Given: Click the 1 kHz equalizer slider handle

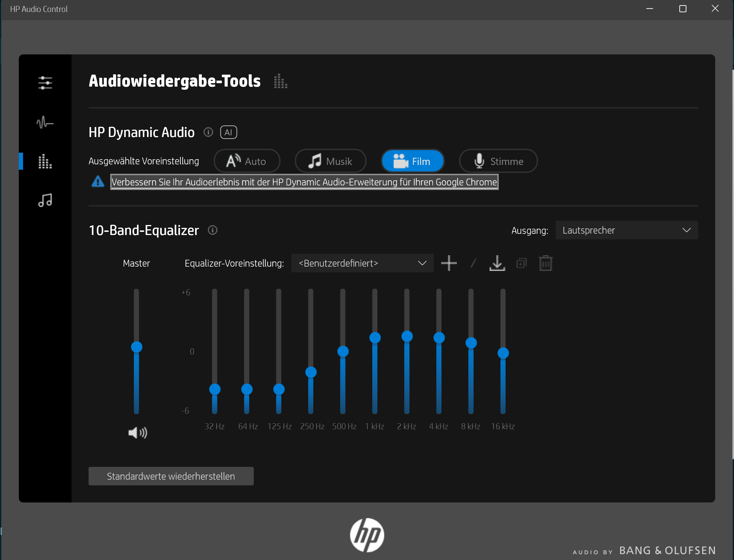Looking at the screenshot, I should click(x=375, y=338).
